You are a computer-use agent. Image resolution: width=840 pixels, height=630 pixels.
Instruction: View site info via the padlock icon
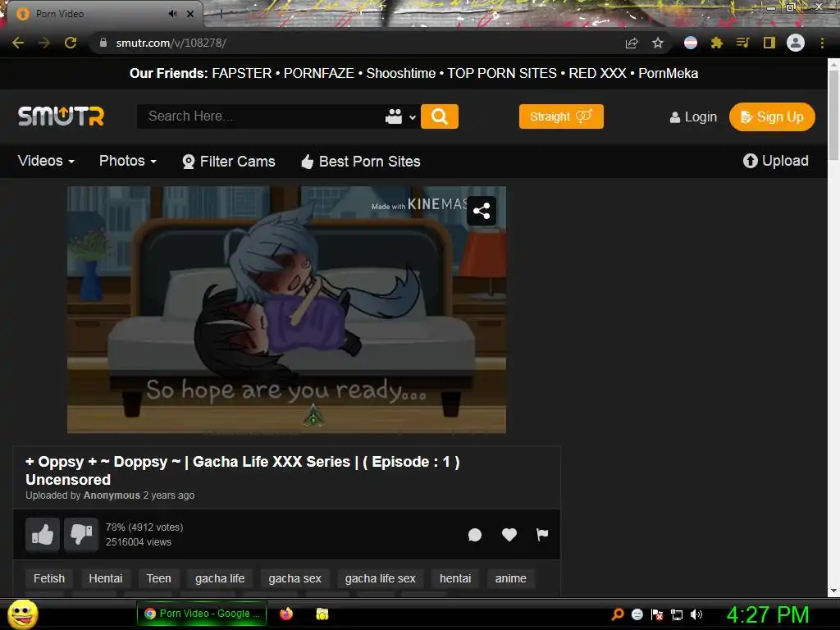(103, 43)
